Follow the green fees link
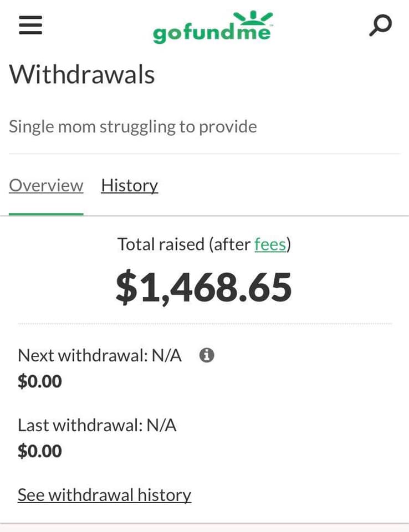Viewport: 409px width, 532px height. coord(270,244)
